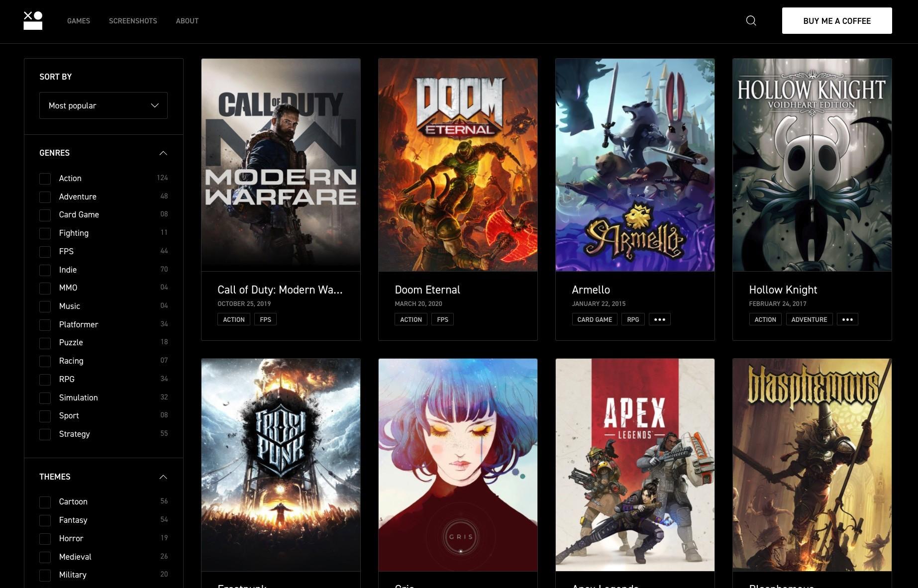Collapse the Genres filter section

163,153
